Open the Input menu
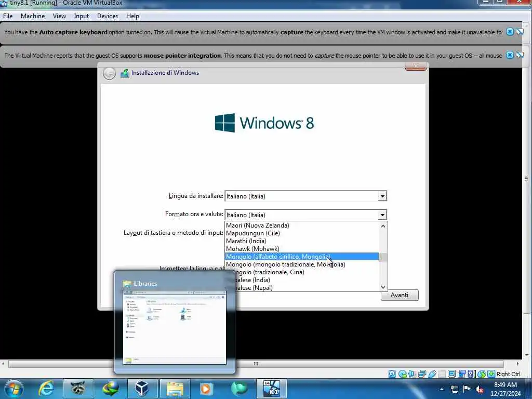 point(81,16)
